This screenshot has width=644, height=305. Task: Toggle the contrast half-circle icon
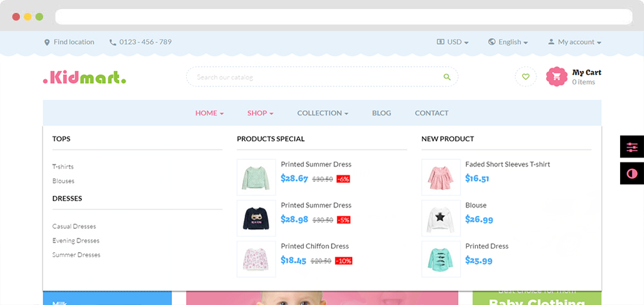pyautogui.click(x=632, y=173)
